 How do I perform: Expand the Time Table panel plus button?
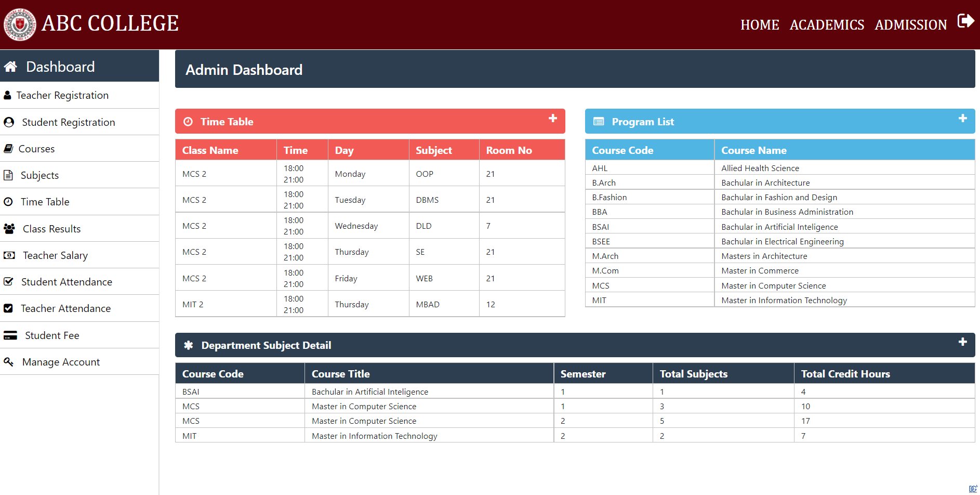pos(553,119)
